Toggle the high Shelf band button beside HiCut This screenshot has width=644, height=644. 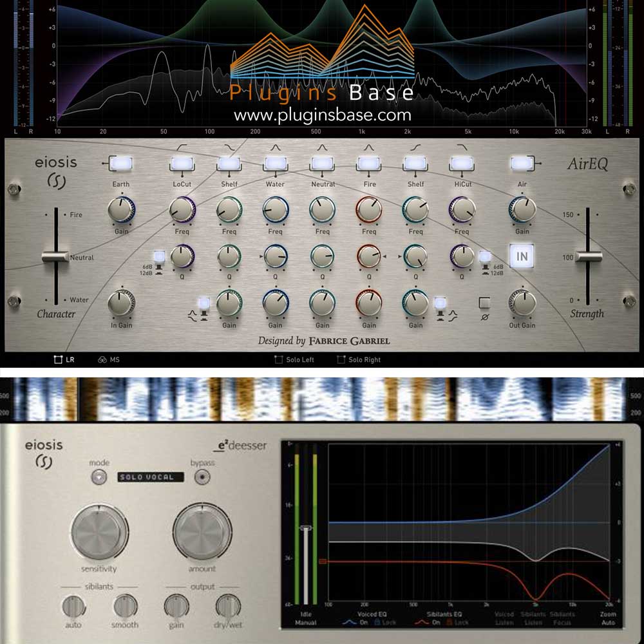click(415, 164)
